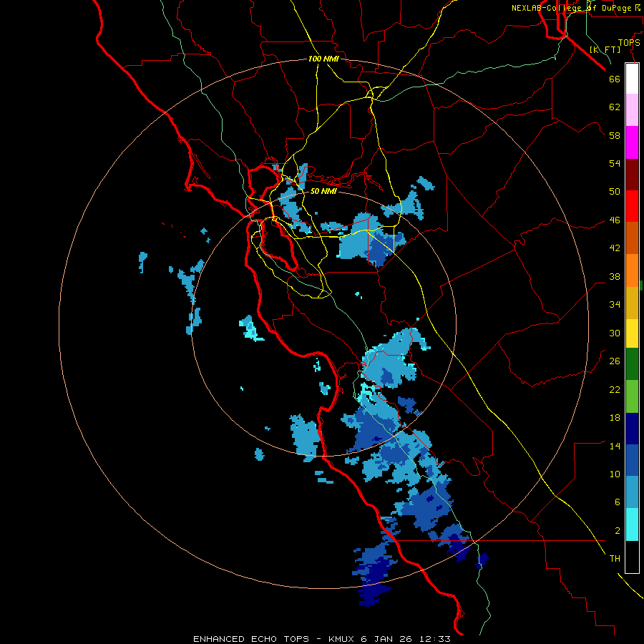Click the navy swatch between 14 and 18
Viewport: 644px width, 644px height.
[x=632, y=429]
